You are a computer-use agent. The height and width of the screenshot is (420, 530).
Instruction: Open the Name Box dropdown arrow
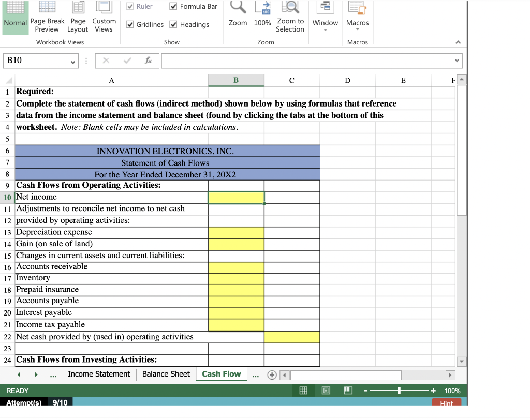point(72,62)
